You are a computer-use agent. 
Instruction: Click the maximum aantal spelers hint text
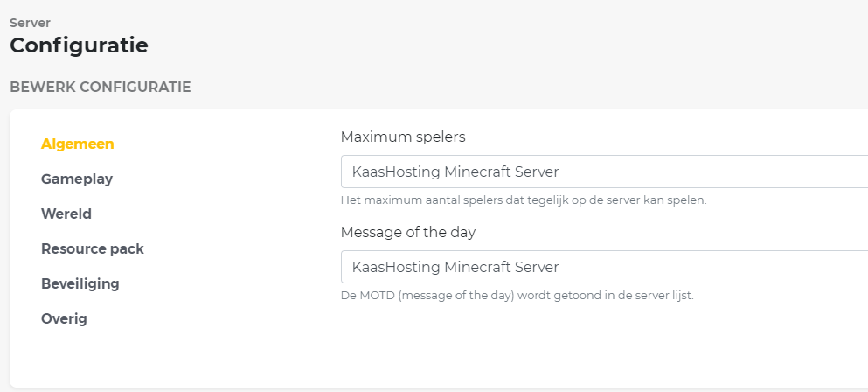(x=523, y=199)
